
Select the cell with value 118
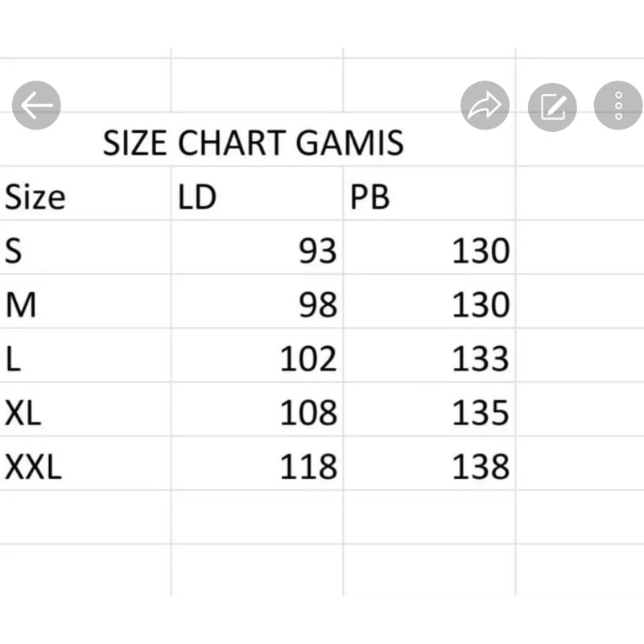(x=308, y=467)
